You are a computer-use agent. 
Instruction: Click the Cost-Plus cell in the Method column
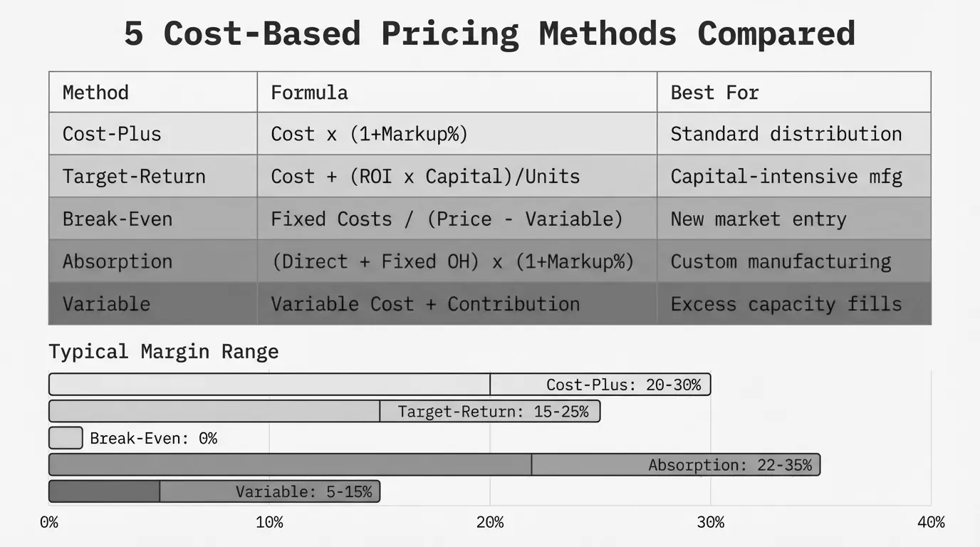click(112, 134)
